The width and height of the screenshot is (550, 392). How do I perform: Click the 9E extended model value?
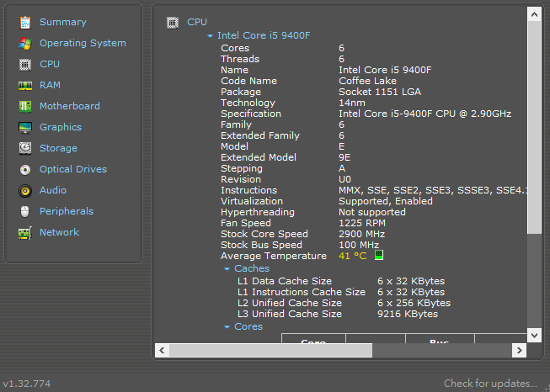[344, 157]
